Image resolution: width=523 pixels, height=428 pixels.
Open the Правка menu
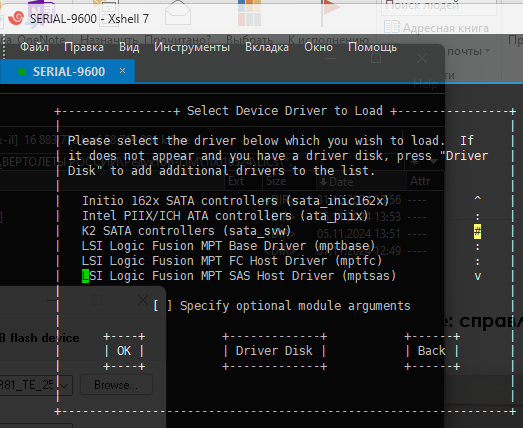(x=84, y=47)
